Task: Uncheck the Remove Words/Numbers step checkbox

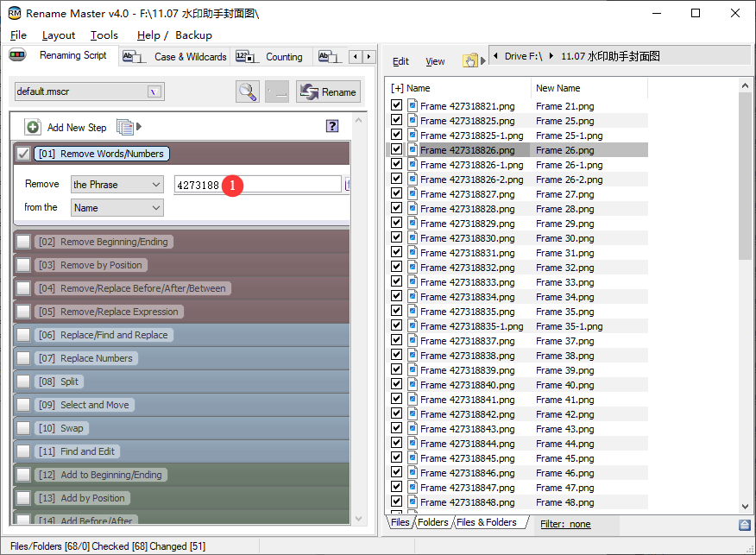Action: [23, 154]
